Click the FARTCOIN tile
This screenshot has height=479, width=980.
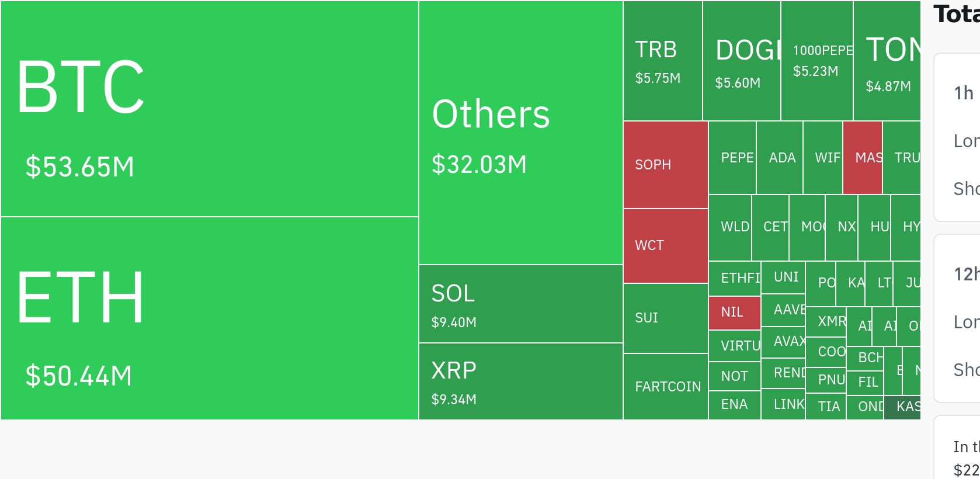665,387
